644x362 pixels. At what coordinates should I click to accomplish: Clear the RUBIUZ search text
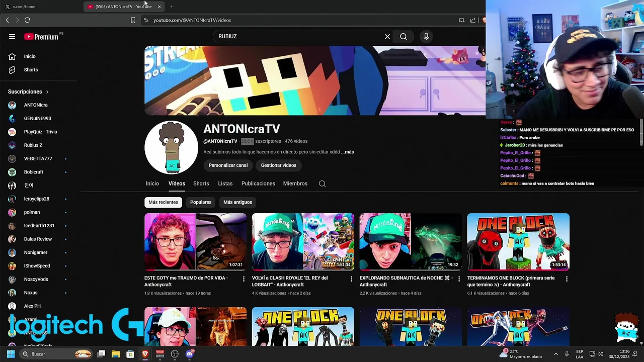coord(387,36)
